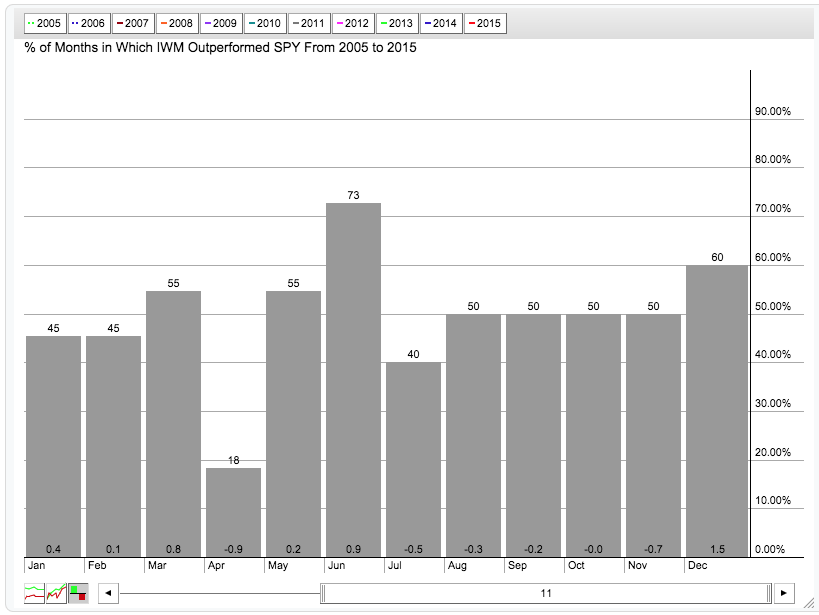This screenshot has width=819, height=615.
Task: Click the Nov month axis label
Action: 638,565
